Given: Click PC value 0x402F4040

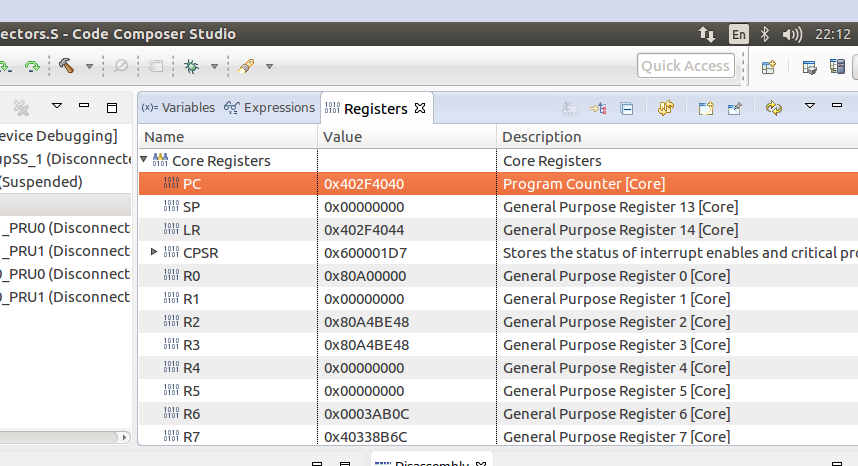Looking at the screenshot, I should (x=364, y=184).
